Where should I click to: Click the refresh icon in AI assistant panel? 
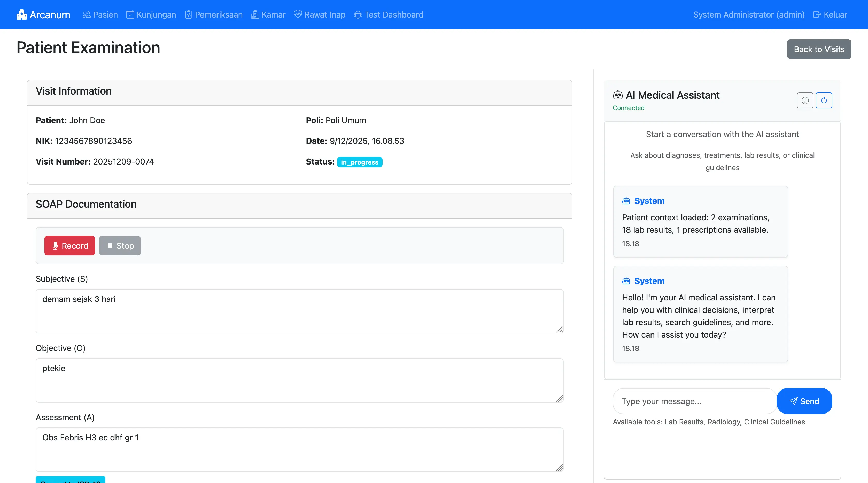click(x=824, y=100)
